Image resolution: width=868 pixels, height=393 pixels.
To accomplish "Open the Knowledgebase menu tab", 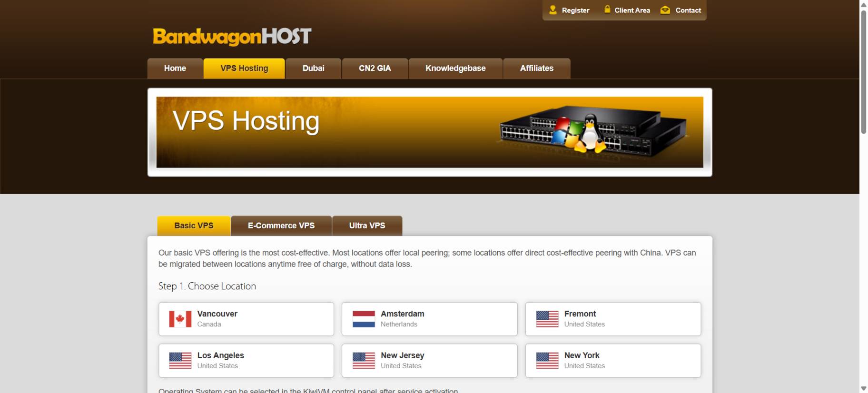I will click(x=455, y=69).
